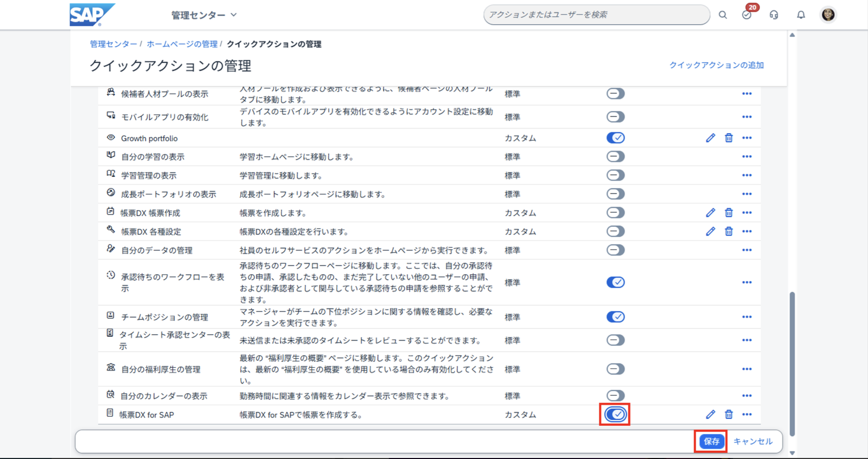868x459 pixels.
Task: Navigate to 管理センター breadcrumb link
Action: coord(113,44)
